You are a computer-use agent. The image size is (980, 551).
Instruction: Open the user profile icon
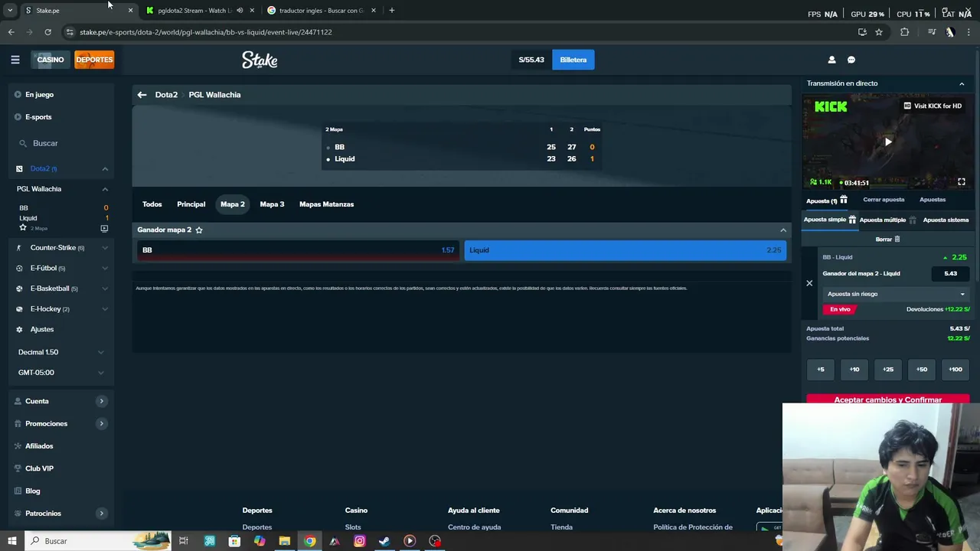tap(831, 60)
